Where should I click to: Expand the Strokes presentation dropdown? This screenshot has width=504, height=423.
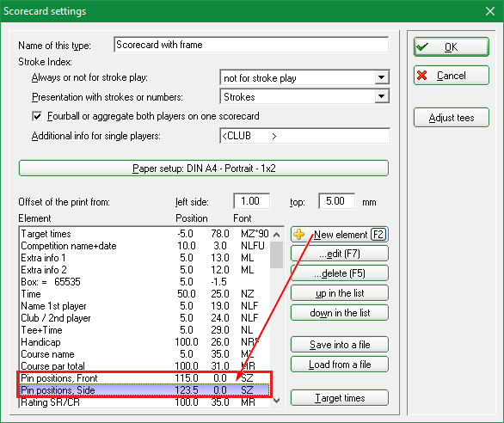tap(382, 96)
